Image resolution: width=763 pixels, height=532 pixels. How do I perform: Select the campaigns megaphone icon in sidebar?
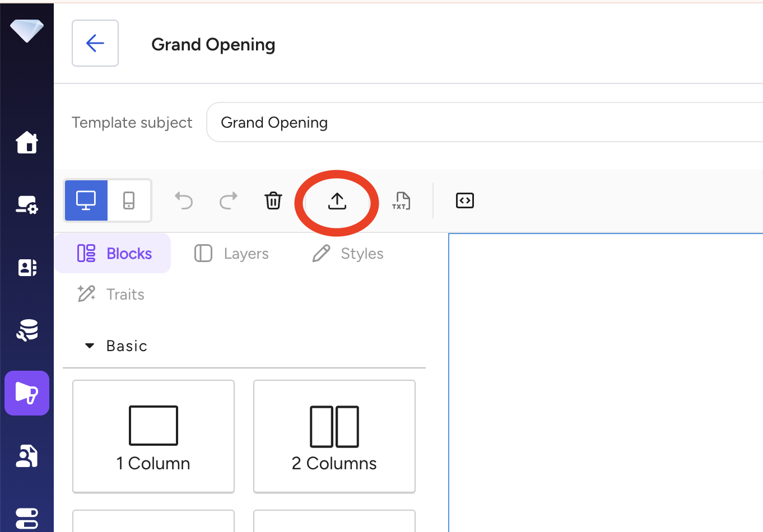(27, 393)
